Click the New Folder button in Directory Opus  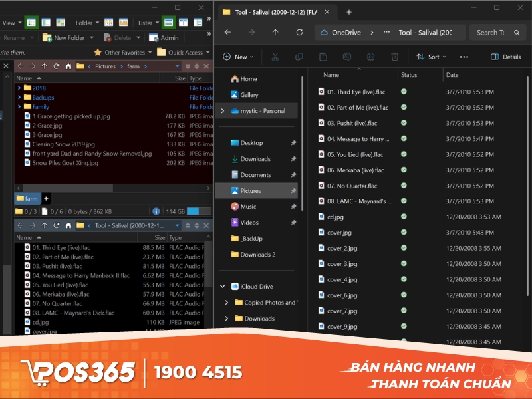pos(68,37)
